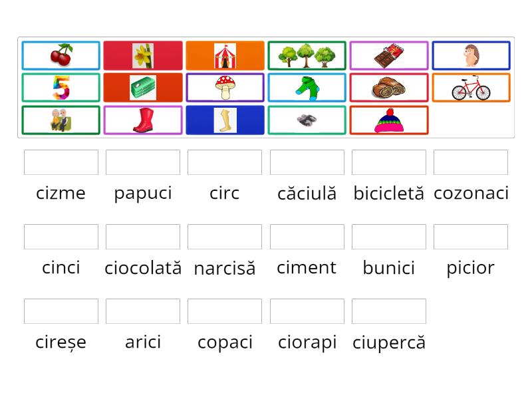Select the winter hat image
This screenshot has width=532, height=399.
coord(388,120)
